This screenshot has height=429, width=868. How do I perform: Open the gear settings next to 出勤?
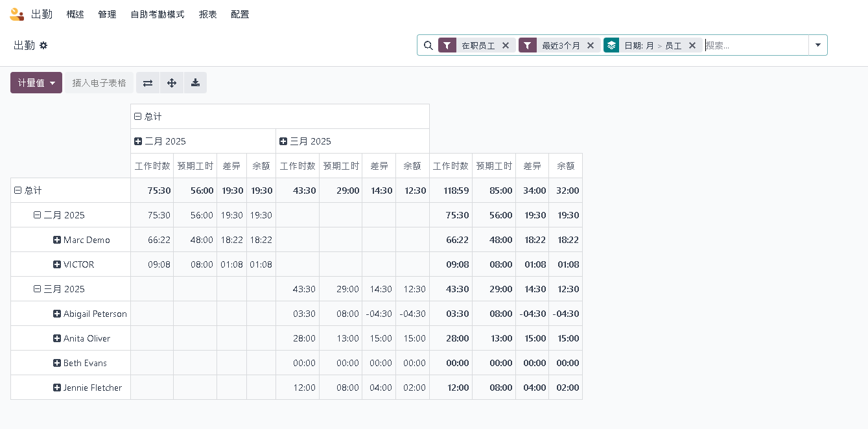tap(43, 45)
